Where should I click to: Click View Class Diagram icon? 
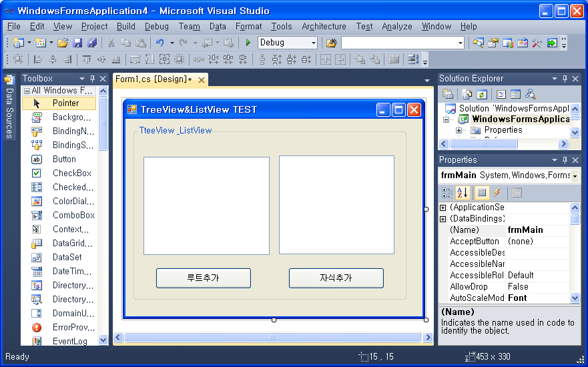pyautogui.click(x=530, y=93)
